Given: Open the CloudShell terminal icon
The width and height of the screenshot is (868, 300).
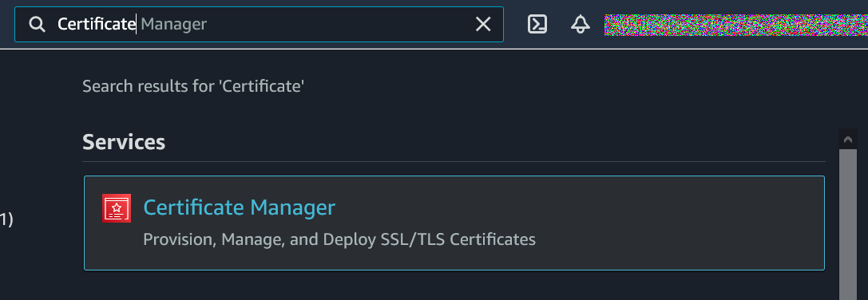Looking at the screenshot, I should (x=537, y=24).
